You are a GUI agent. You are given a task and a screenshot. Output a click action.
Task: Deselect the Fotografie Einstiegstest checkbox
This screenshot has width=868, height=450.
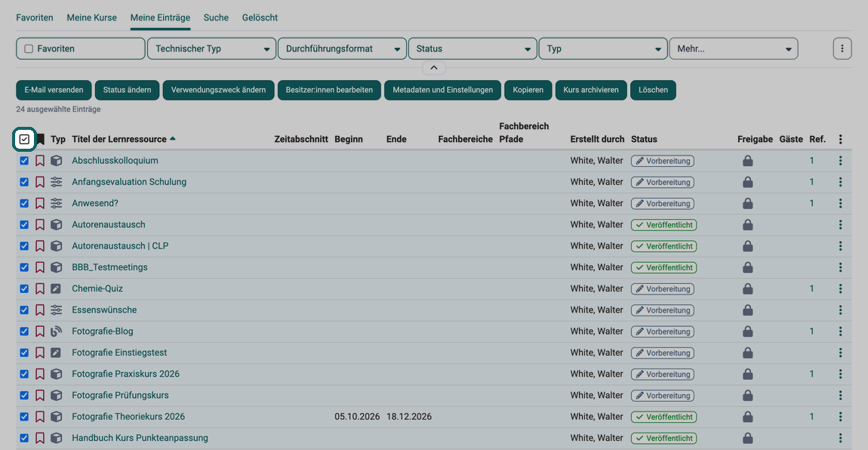[24, 353]
